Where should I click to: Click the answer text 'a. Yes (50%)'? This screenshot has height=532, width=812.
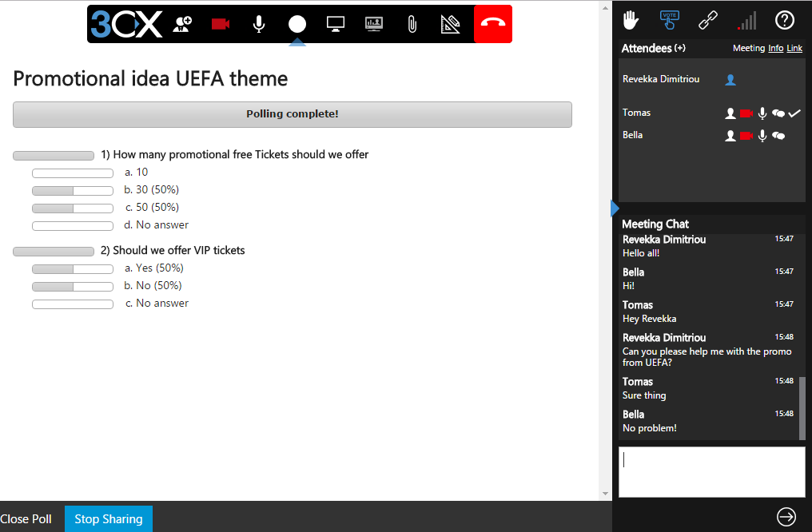point(153,268)
